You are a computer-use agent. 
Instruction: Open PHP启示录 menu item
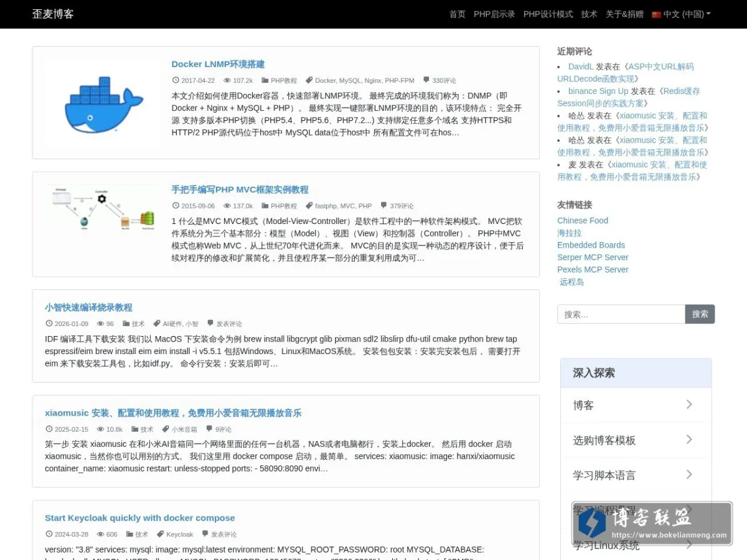click(x=494, y=14)
